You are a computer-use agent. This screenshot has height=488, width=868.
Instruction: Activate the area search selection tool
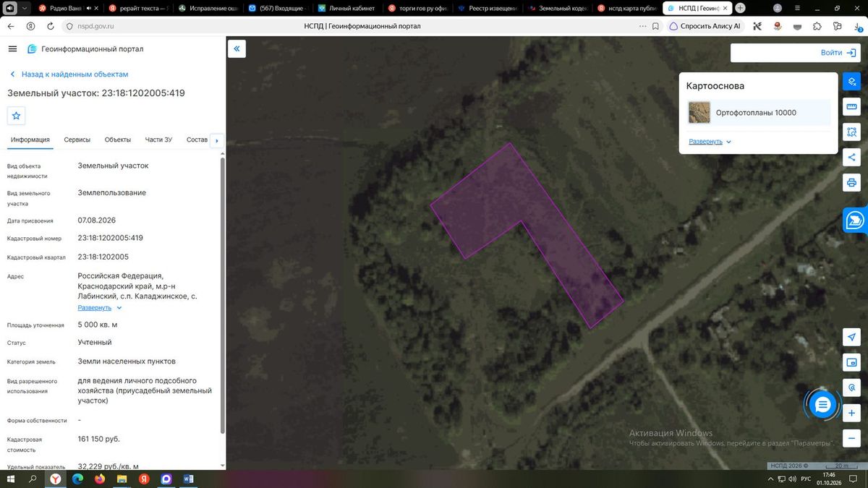[852, 132]
